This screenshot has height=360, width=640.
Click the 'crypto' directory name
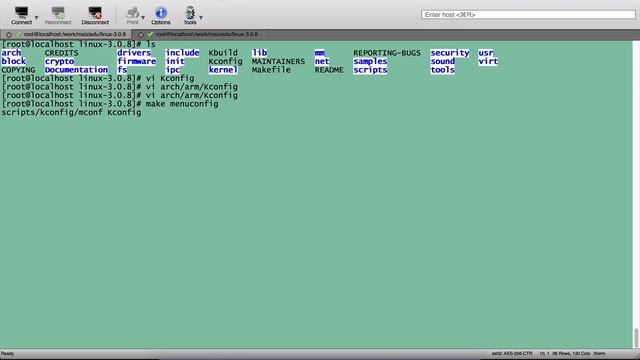click(60, 61)
